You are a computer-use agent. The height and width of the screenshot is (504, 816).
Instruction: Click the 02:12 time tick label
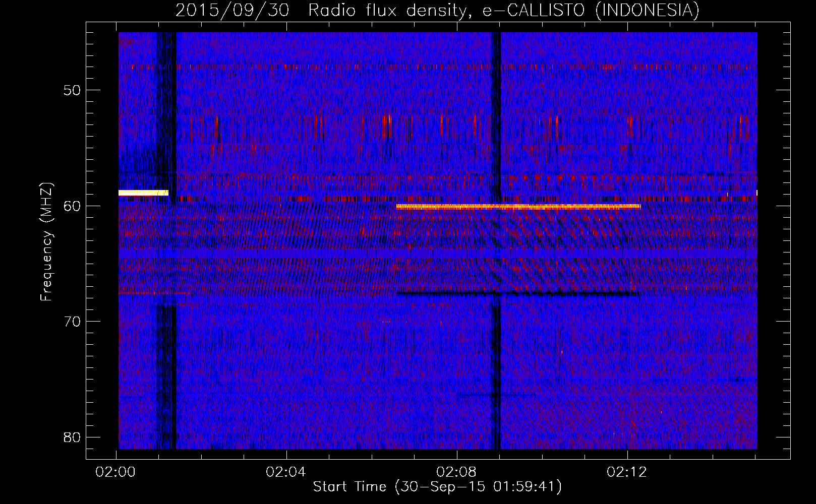click(627, 472)
